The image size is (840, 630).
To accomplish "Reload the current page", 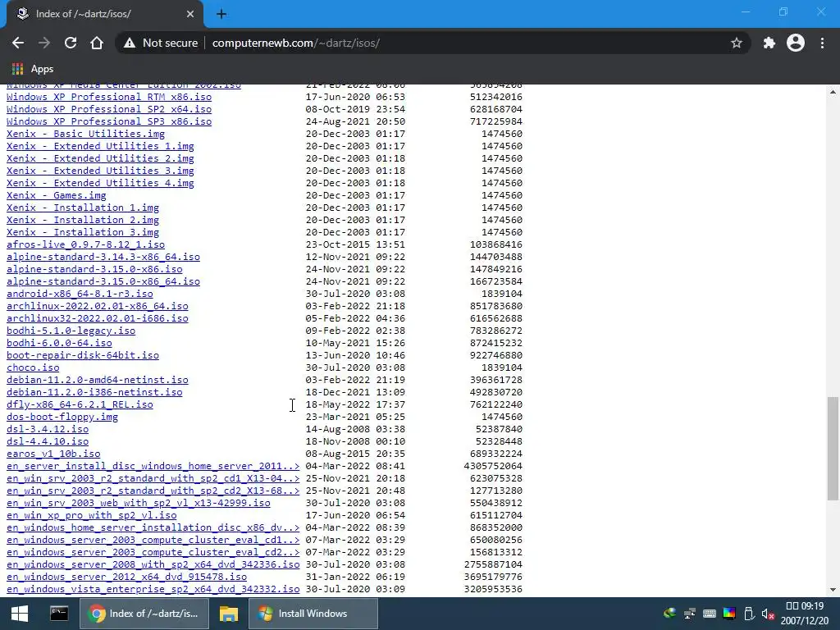I will (71, 43).
